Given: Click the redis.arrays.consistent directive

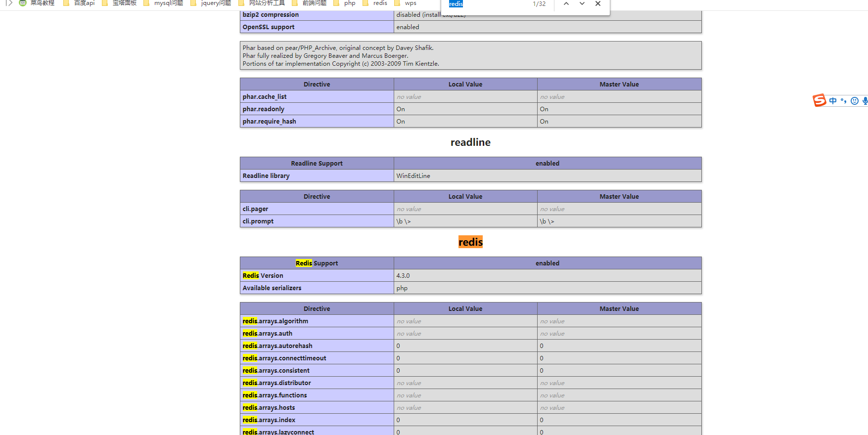Looking at the screenshot, I should click(x=276, y=371).
